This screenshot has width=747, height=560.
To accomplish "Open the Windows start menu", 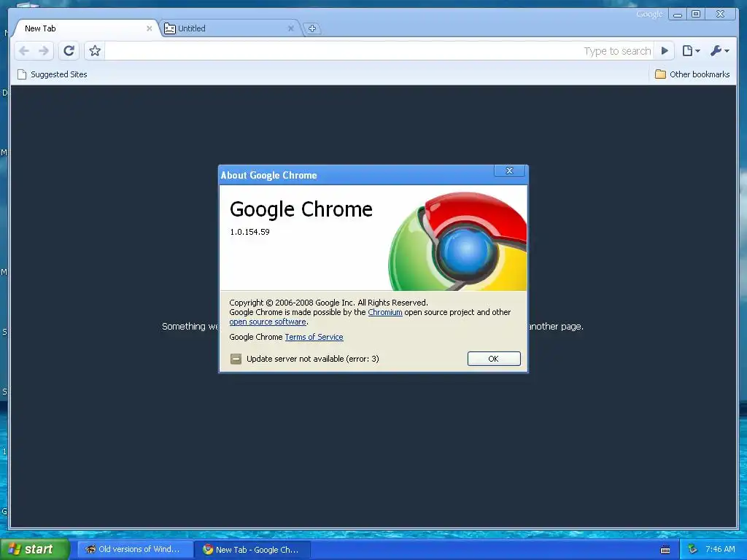I will (34, 550).
